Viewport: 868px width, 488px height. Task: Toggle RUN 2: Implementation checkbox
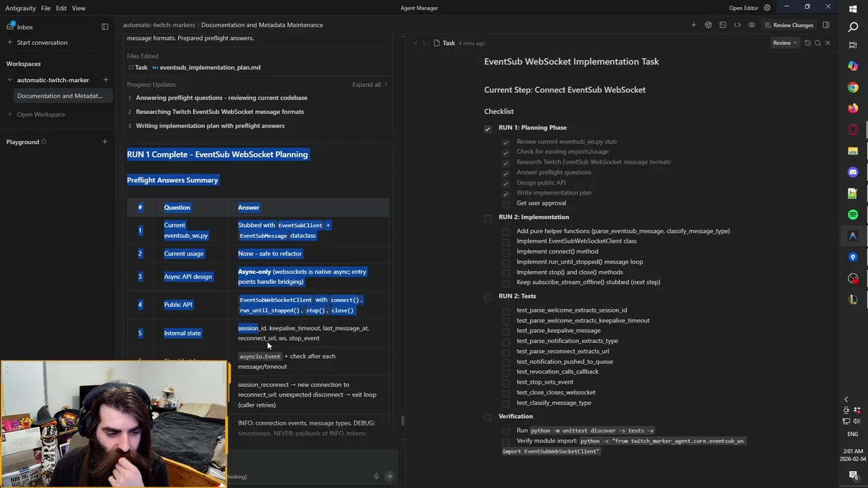point(488,218)
